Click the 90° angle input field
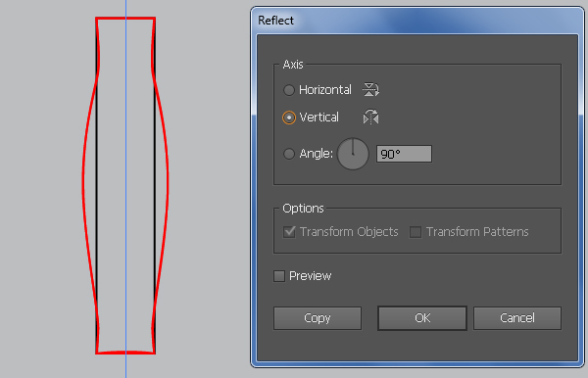 click(404, 154)
